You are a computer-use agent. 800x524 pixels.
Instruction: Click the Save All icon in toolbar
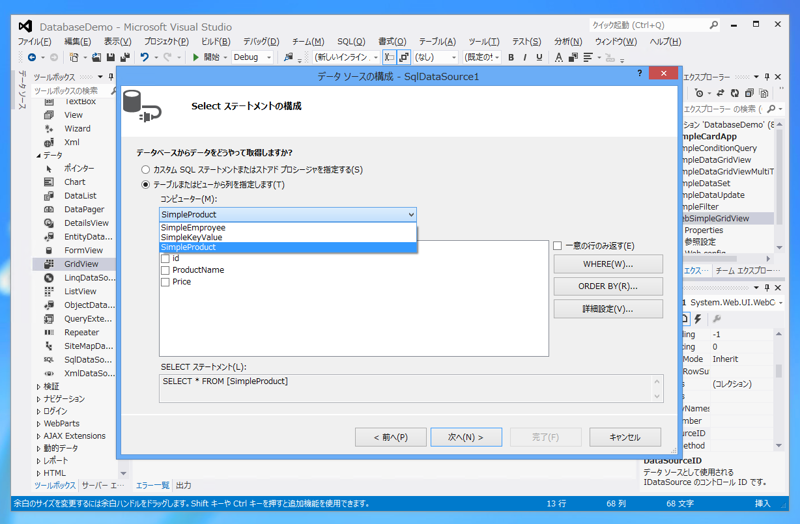[125, 57]
